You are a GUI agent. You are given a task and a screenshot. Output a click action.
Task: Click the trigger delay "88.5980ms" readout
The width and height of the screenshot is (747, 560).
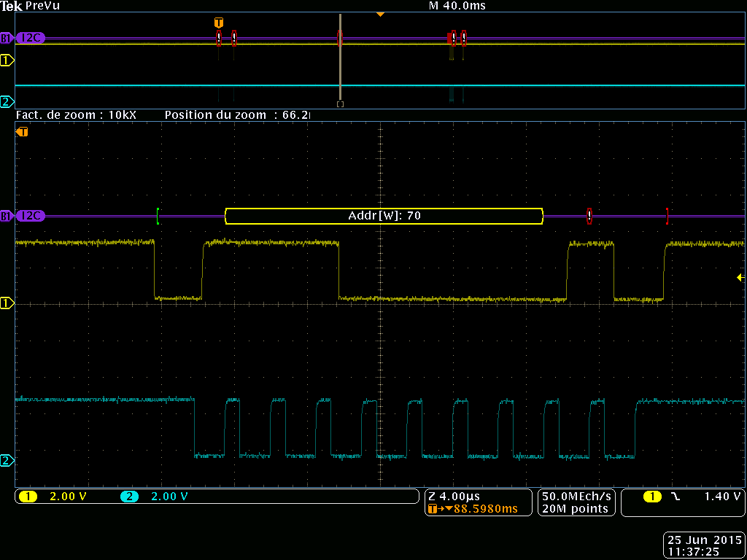(x=484, y=509)
